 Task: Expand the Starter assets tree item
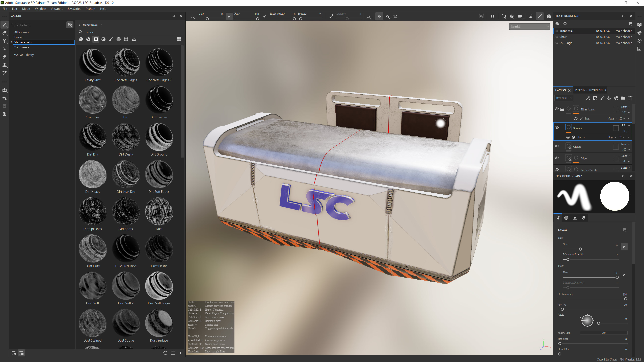pyautogui.click(x=12, y=42)
